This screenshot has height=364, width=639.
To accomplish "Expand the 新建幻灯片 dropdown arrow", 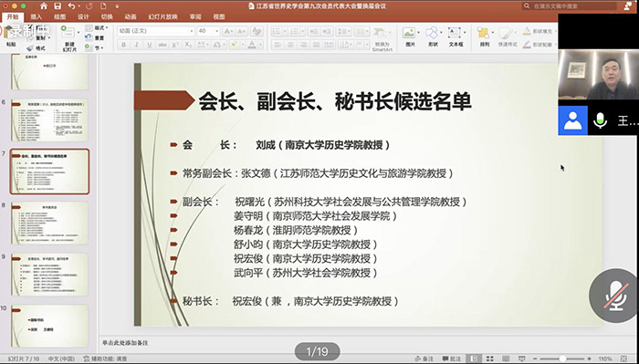I will point(79,32).
